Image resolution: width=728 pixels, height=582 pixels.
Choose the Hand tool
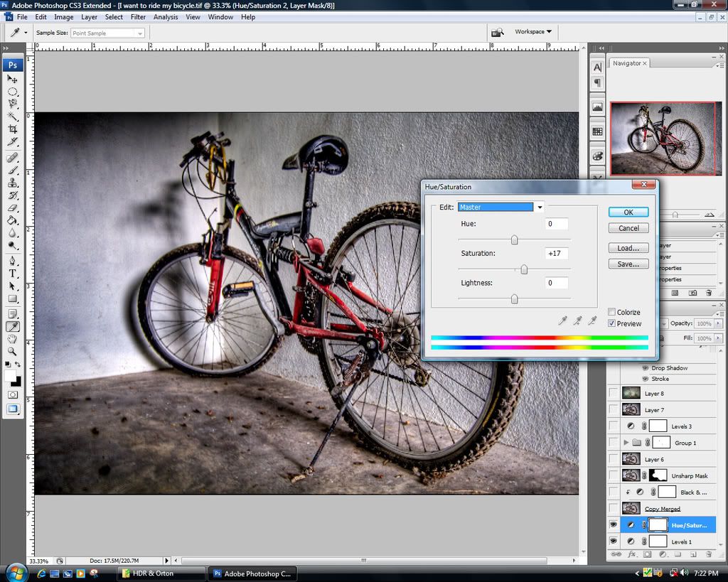coord(13,339)
